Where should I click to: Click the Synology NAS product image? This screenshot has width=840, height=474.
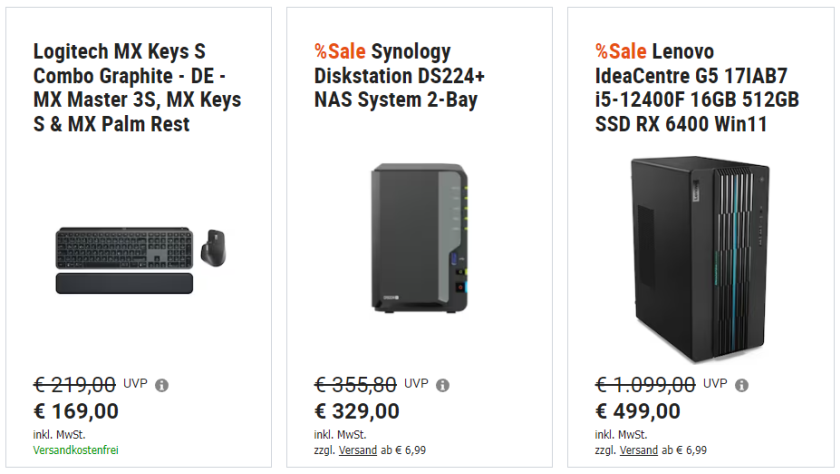point(418,240)
